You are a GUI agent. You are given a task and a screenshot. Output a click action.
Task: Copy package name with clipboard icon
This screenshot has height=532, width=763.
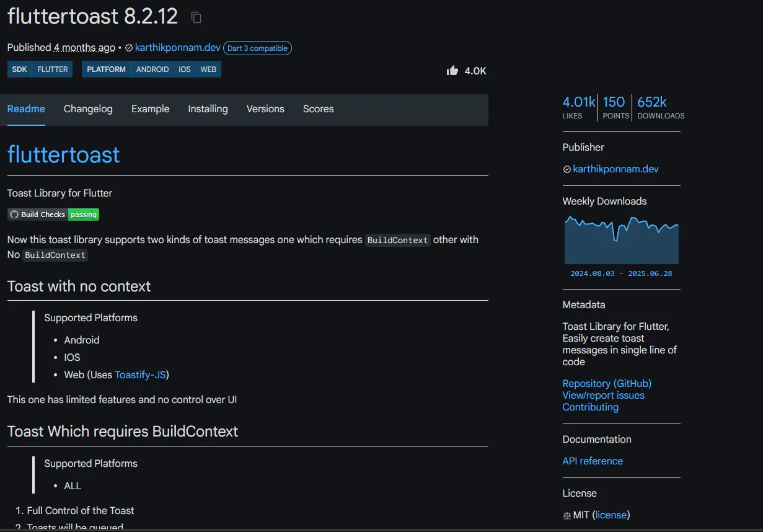[196, 17]
